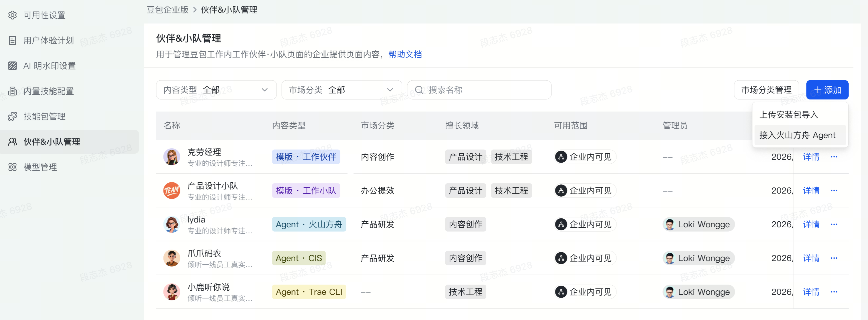Open 帮助文档 link
The image size is (868, 320).
coord(405,54)
